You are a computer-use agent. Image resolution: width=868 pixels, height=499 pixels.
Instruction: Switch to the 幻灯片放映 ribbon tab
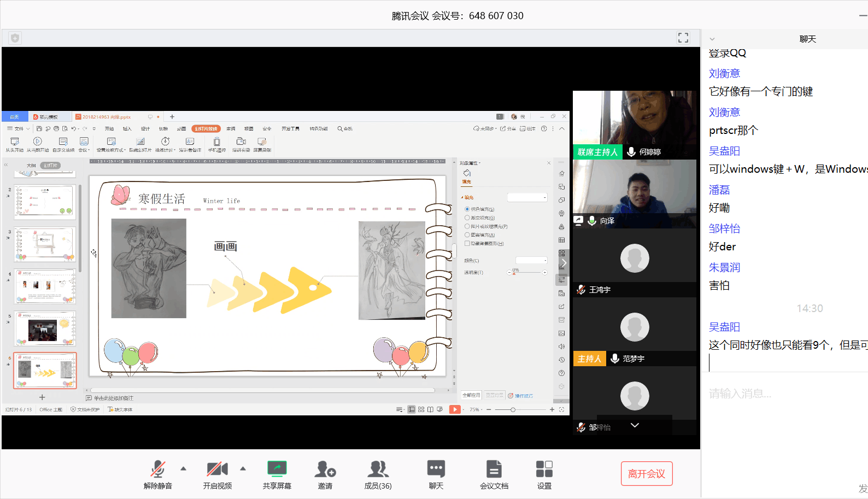pos(206,129)
